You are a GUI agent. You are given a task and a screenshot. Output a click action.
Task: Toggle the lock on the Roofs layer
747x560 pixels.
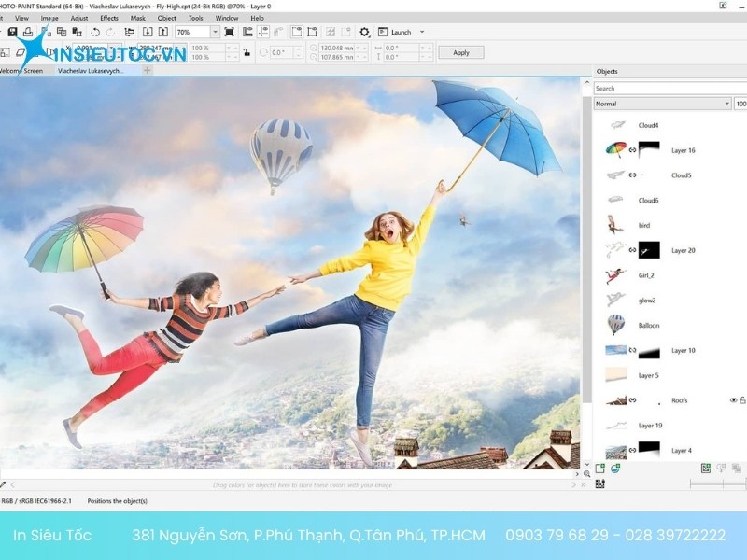point(741,400)
